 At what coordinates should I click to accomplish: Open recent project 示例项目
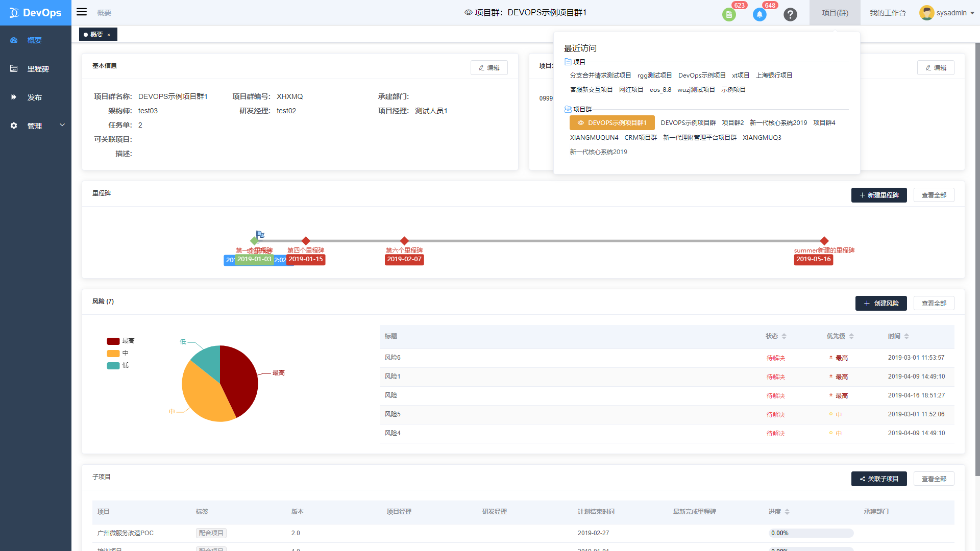[733, 90]
